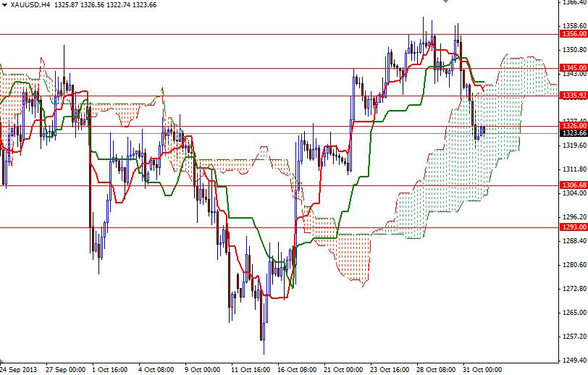Select the 23 Oct 16:00 time label
588x375 pixels.
click(389, 369)
